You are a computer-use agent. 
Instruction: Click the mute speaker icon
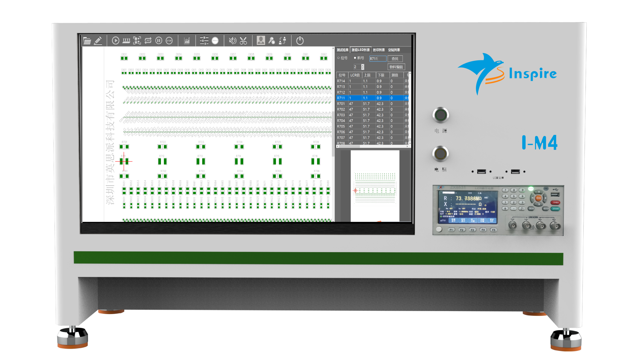click(x=232, y=41)
